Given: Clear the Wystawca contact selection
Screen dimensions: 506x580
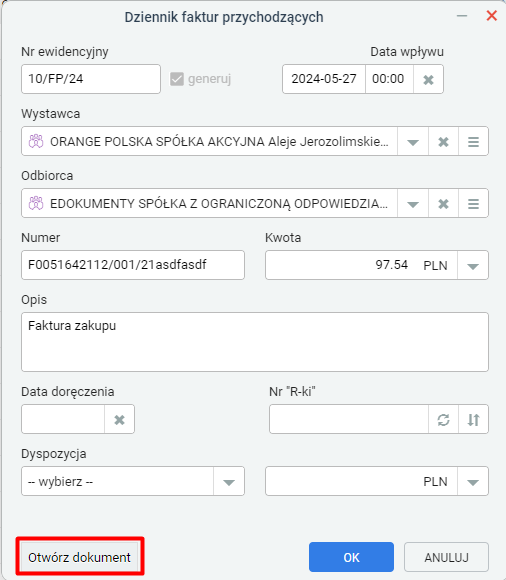Looking at the screenshot, I should [x=443, y=141].
